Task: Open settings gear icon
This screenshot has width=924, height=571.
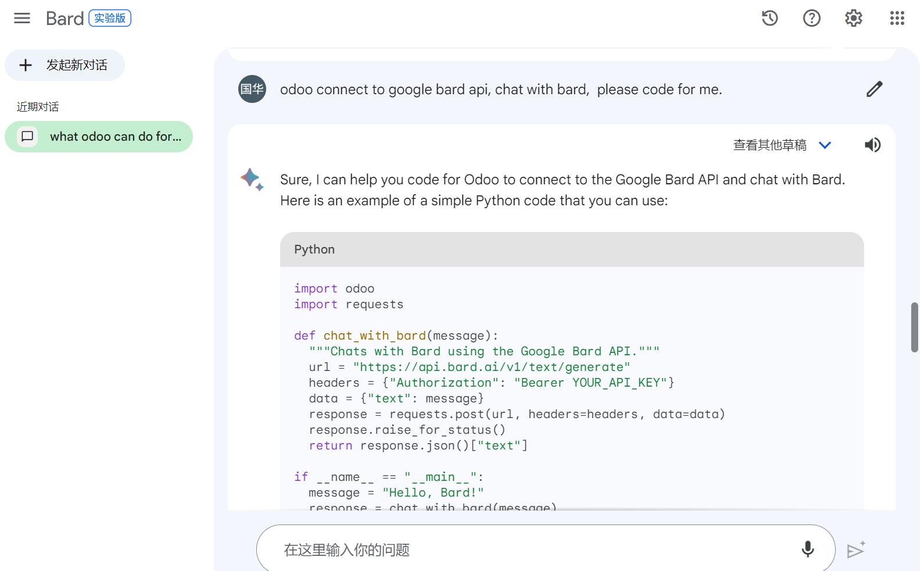Action: coord(854,18)
